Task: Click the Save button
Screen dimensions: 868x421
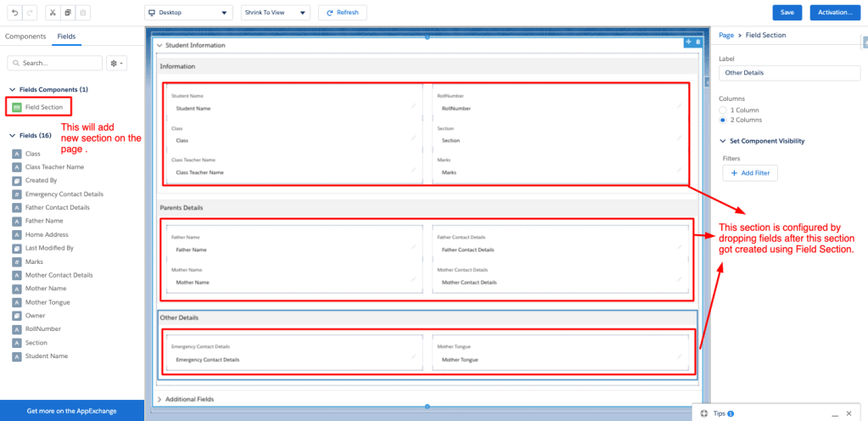Action: click(787, 12)
